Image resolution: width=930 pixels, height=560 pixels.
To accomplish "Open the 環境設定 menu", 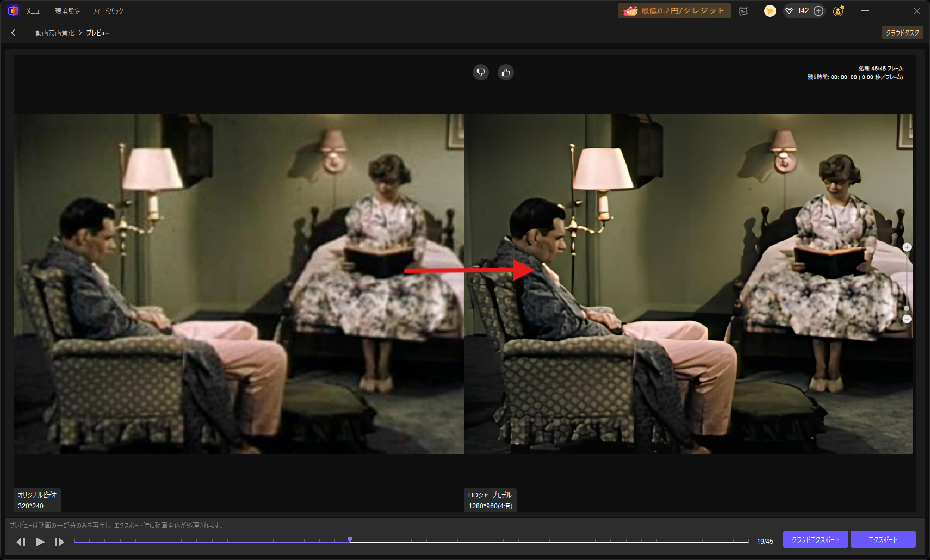I will point(67,11).
